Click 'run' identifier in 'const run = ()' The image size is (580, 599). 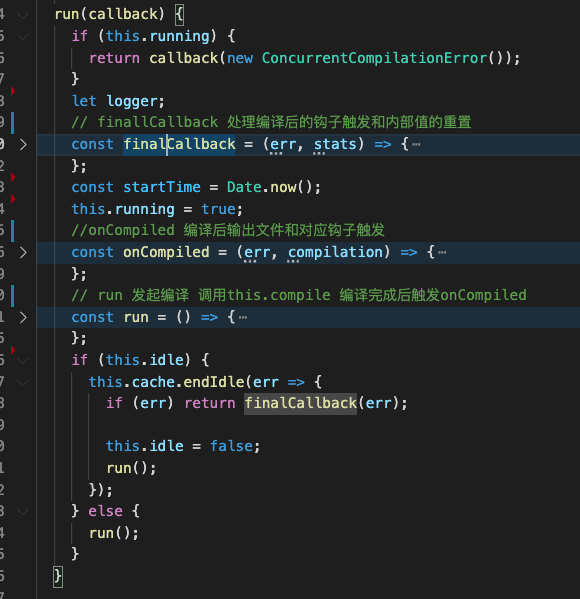[x=136, y=317]
